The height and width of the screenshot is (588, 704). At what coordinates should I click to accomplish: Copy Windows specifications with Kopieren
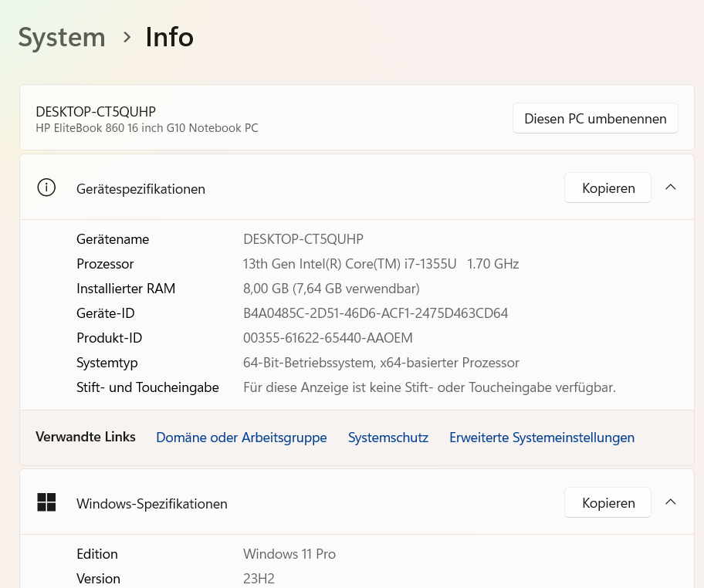coord(608,502)
